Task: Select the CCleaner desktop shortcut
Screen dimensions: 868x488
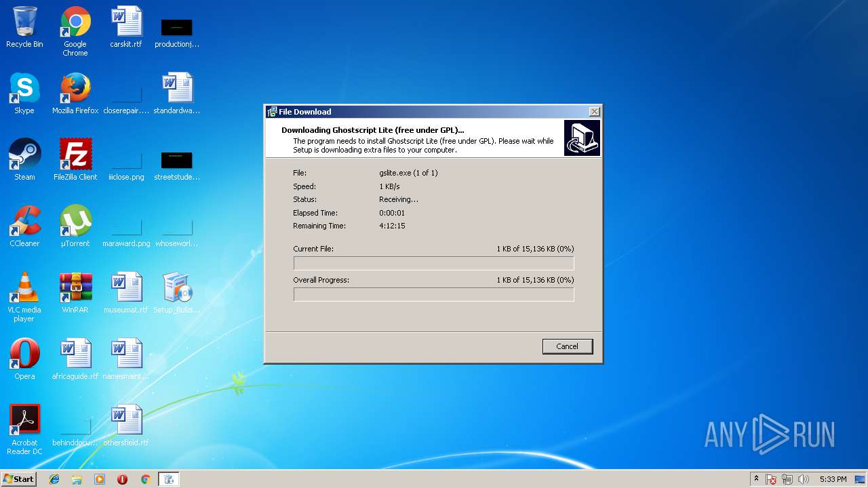Action: (x=24, y=226)
